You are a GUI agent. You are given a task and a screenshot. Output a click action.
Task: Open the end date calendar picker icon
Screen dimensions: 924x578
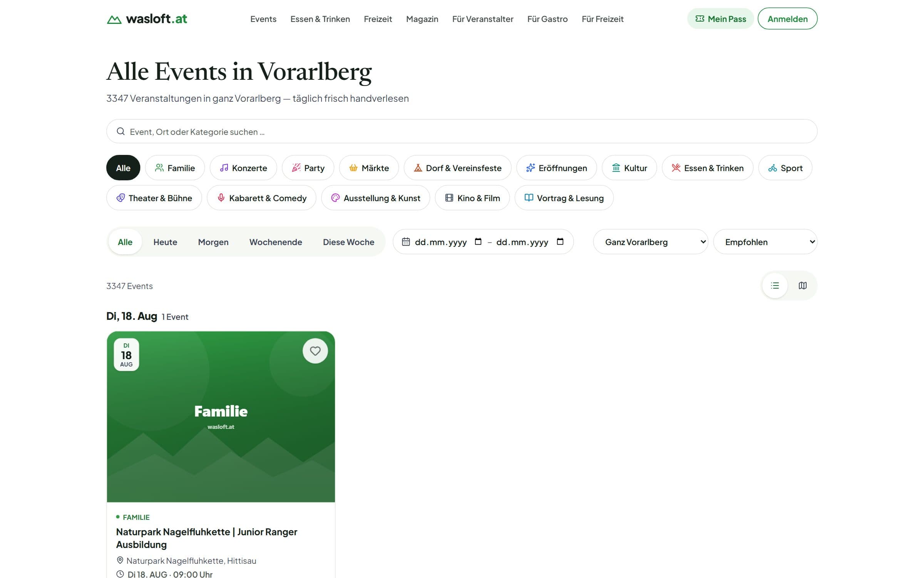tap(560, 242)
